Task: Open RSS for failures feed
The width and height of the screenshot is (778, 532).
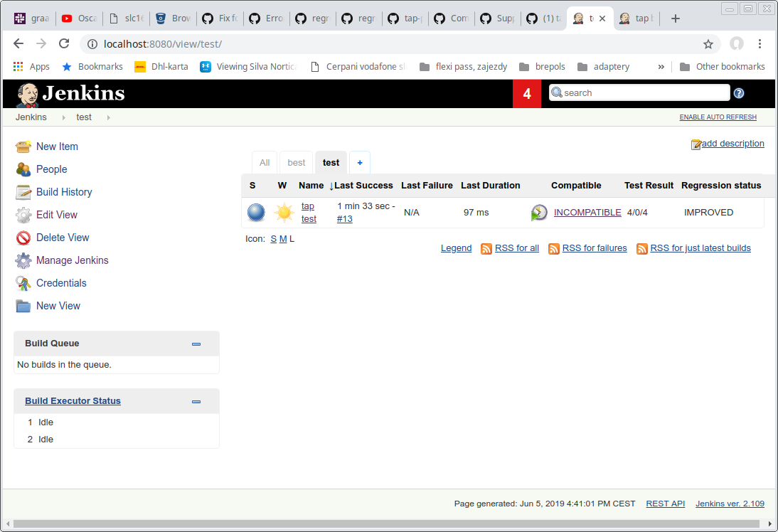Action: (594, 248)
